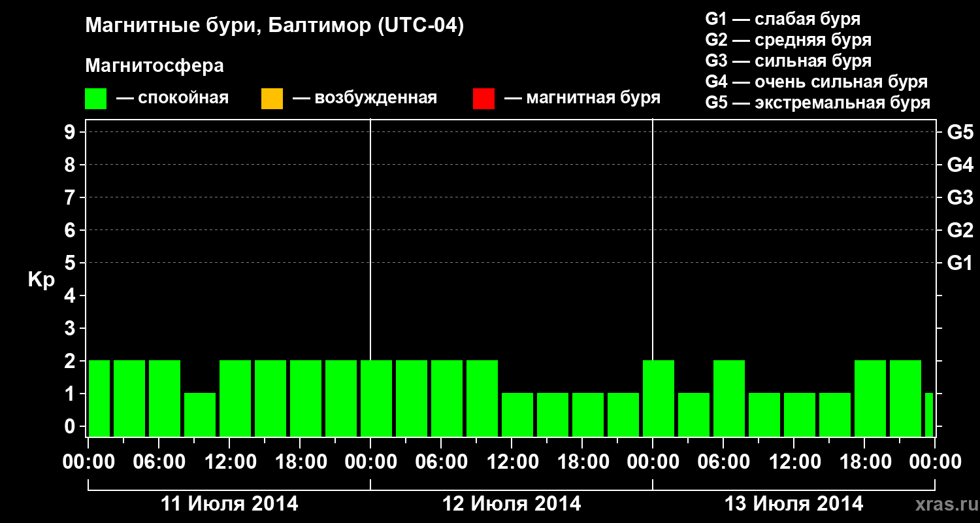Click the '— магнитная буря' legend label
This screenshot has height=523, width=980.
tap(583, 98)
